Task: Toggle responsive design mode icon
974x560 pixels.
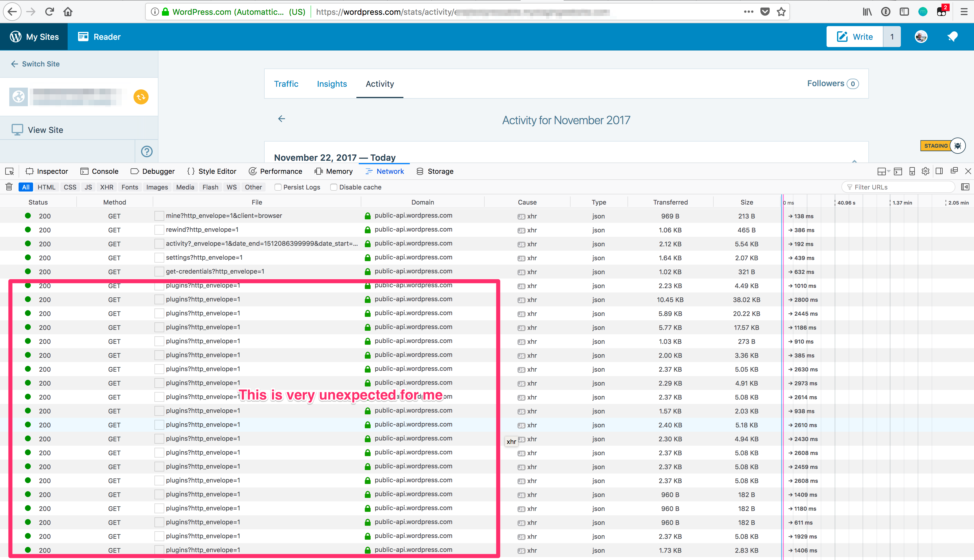Action: pyautogui.click(x=912, y=171)
